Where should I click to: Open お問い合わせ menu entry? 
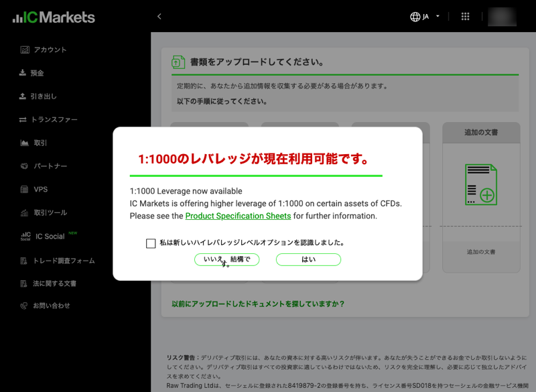52,306
